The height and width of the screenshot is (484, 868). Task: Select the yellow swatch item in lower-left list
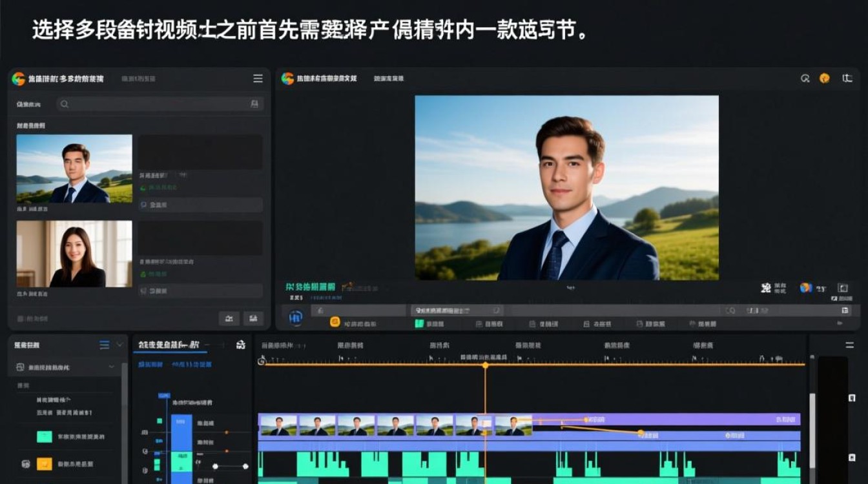coord(44,463)
